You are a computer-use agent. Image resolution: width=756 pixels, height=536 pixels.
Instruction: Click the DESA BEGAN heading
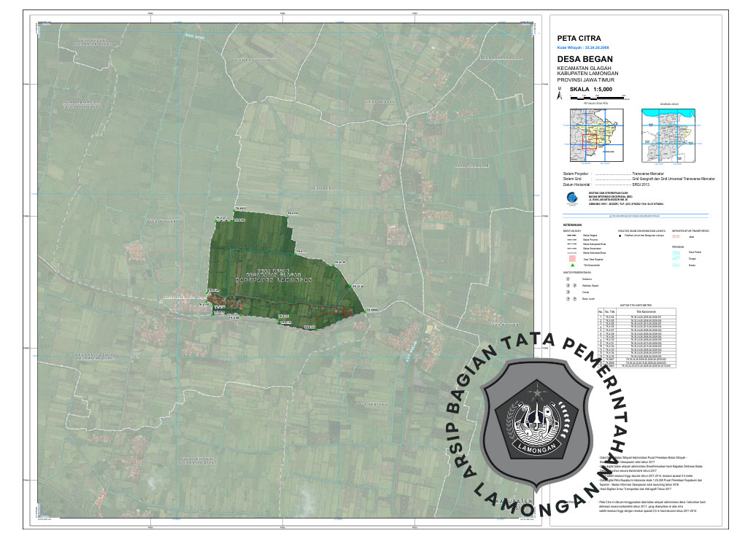pyautogui.click(x=585, y=59)
